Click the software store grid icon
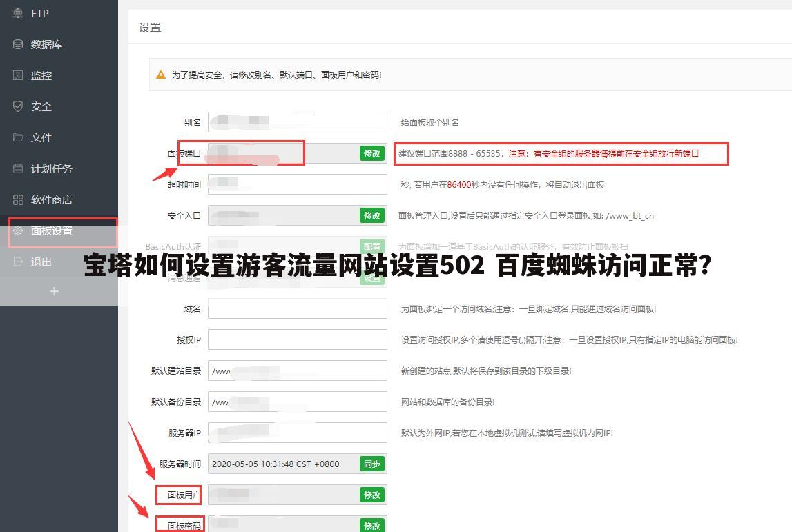 click(x=18, y=200)
